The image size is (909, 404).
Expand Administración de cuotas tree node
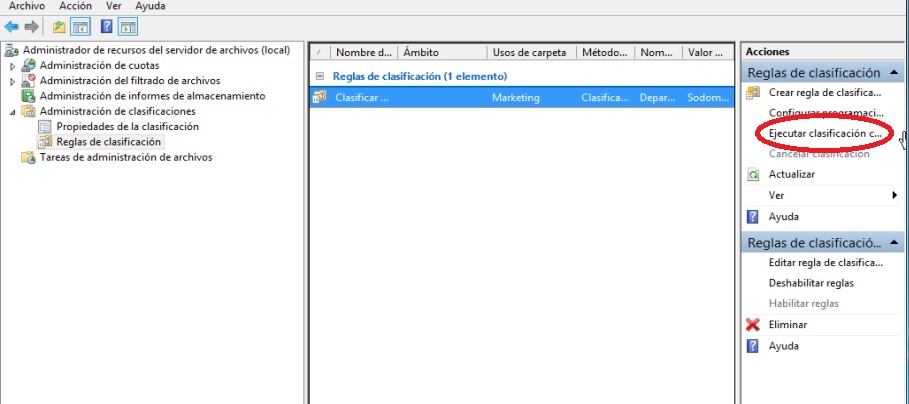13,65
